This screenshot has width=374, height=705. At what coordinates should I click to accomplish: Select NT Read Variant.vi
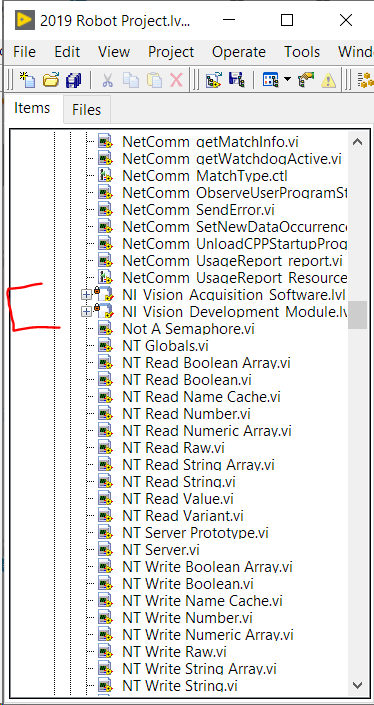tap(183, 516)
